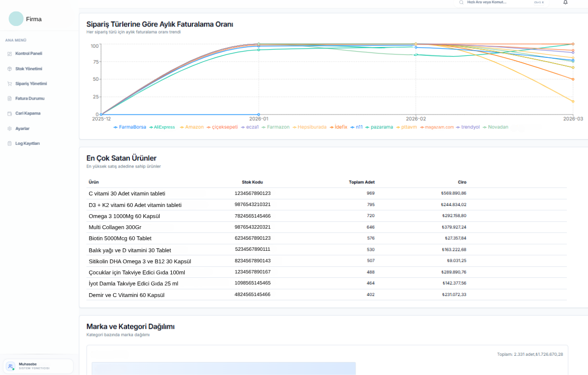Focus the Hızlı Ara search field
This screenshot has height=375, width=588.
(502, 2)
